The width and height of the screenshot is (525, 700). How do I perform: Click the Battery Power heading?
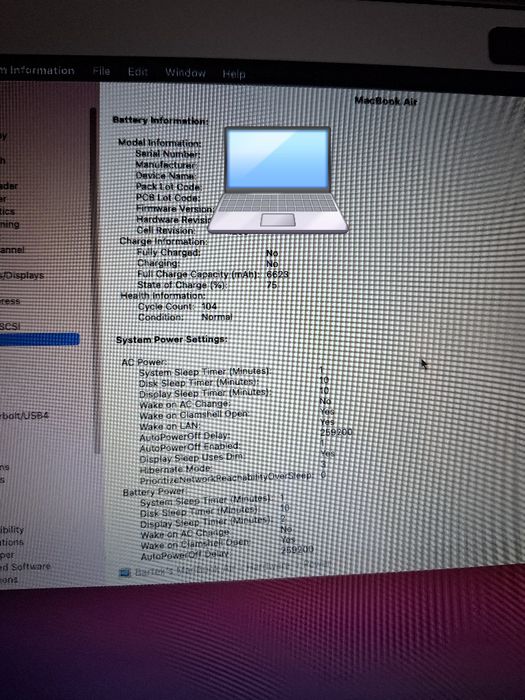coord(154,492)
